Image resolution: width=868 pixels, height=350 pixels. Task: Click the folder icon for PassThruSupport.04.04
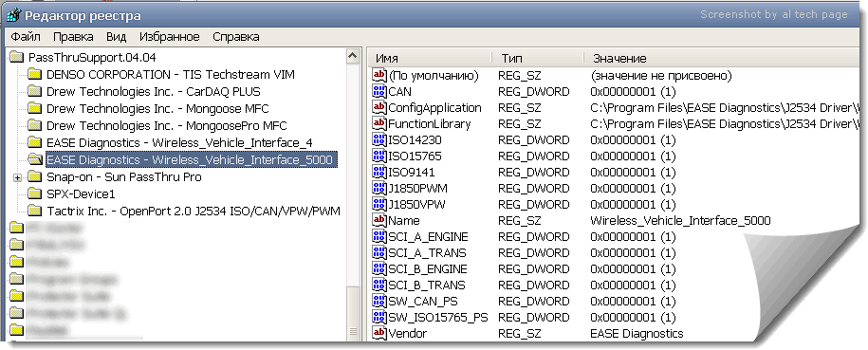tap(17, 57)
